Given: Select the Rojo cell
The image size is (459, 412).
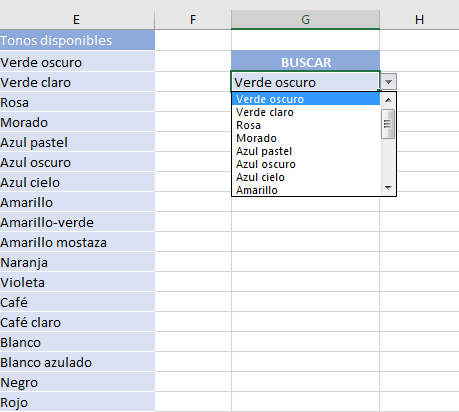Looking at the screenshot, I should point(77,401).
